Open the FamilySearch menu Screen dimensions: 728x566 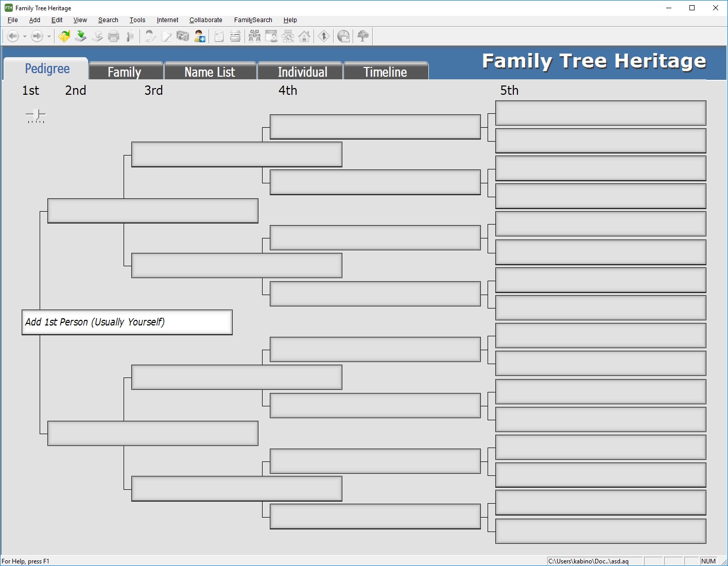point(253,20)
